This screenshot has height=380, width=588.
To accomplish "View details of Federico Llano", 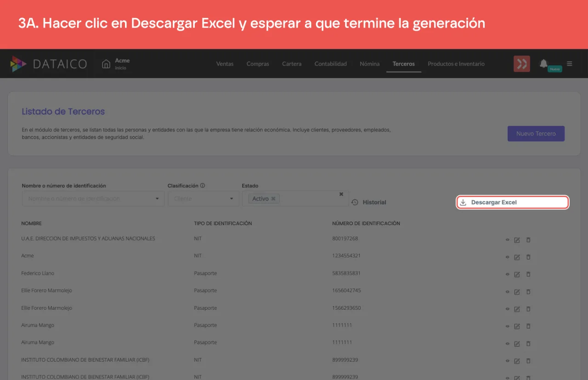I will [508, 274].
